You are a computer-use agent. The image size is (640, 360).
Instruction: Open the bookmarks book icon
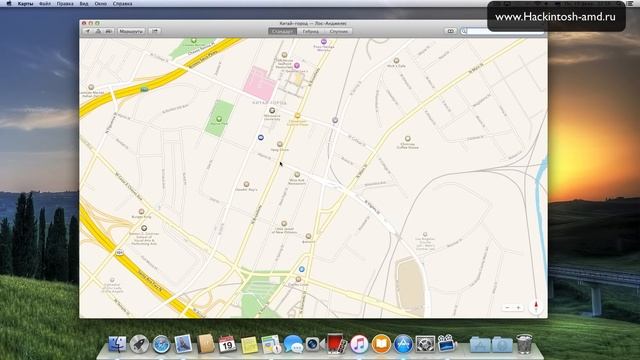(x=451, y=31)
